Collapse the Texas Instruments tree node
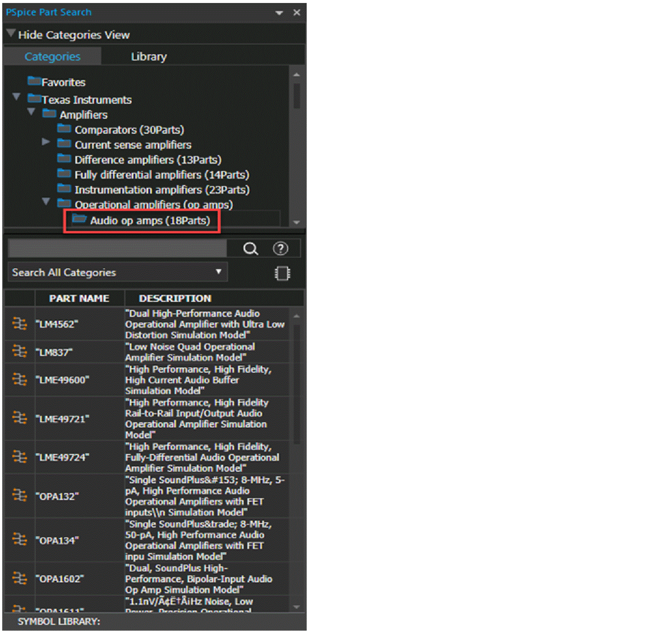Screen dimensions: 672x634 [16, 96]
